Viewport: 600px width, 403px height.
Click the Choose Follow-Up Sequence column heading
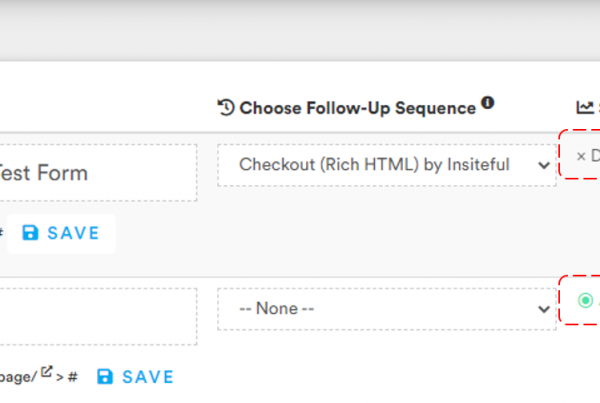(357, 107)
